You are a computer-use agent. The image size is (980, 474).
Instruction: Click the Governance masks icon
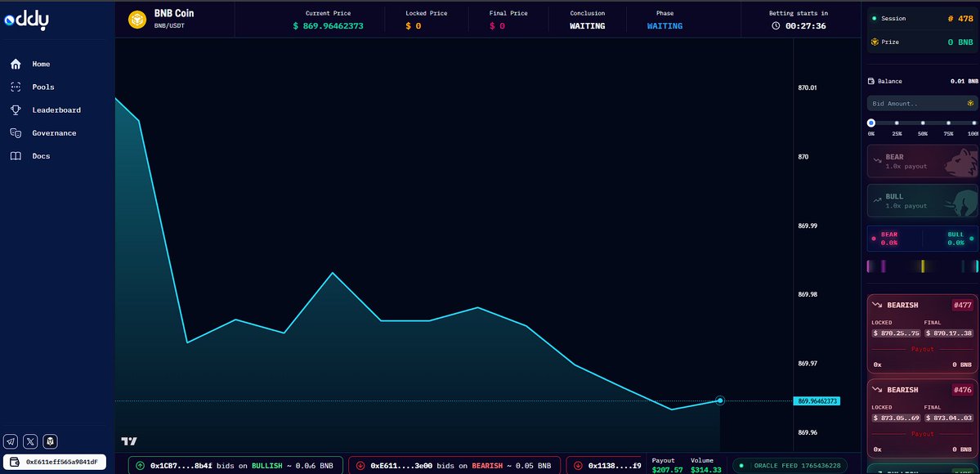coord(16,133)
